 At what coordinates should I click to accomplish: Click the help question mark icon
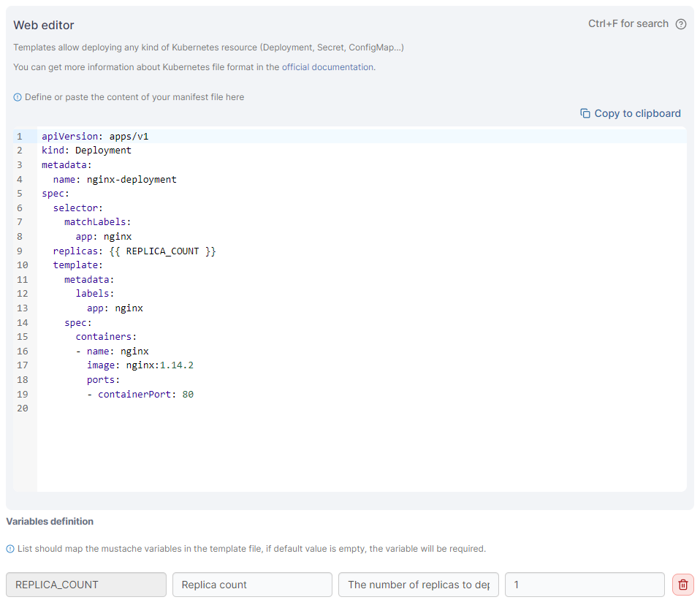pos(680,24)
